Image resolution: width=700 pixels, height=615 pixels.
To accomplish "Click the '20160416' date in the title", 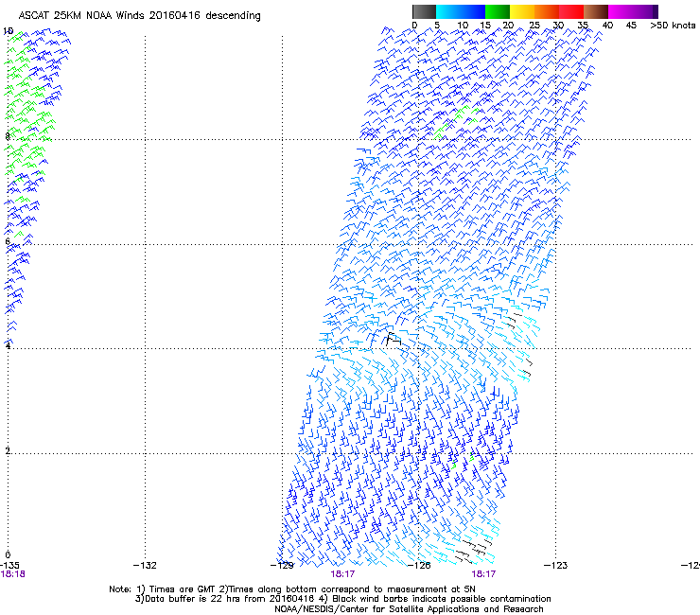I will click(175, 15).
